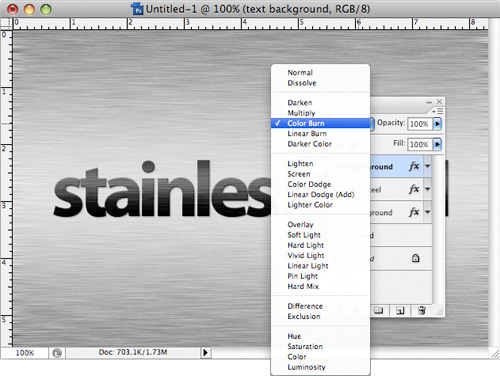Collapse effects arrow on the selected layer
500x376 pixels.
click(428, 166)
